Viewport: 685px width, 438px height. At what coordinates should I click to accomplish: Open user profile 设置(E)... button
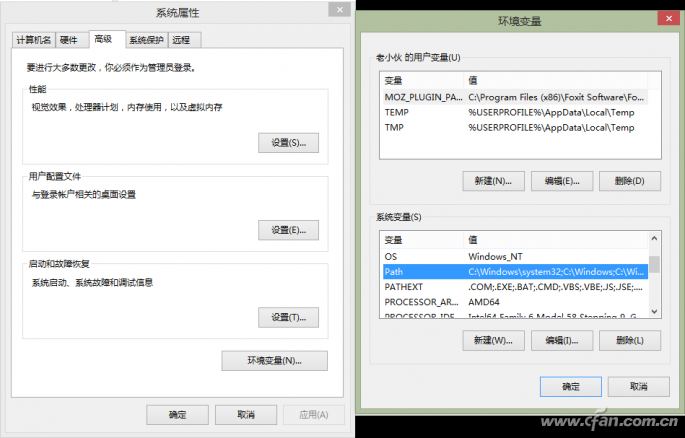pyautogui.click(x=288, y=230)
